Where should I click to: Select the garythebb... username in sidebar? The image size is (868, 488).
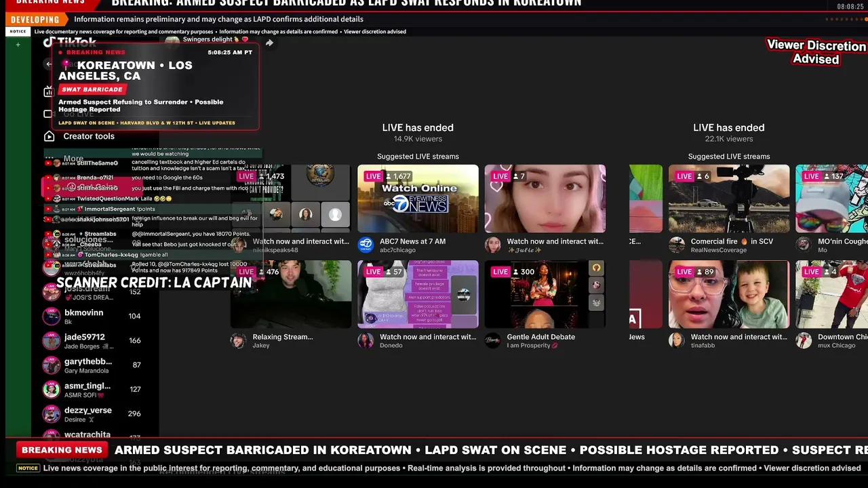coord(88,362)
